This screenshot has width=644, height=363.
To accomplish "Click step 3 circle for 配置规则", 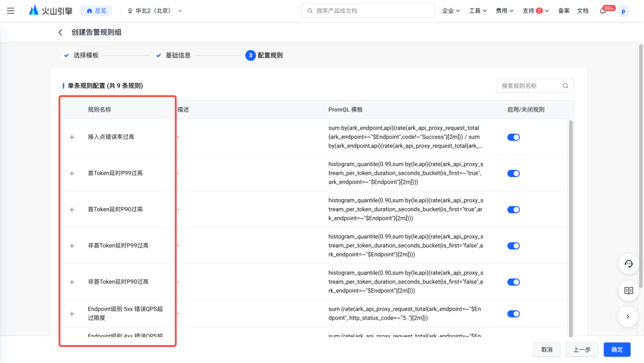I will 250,55.
